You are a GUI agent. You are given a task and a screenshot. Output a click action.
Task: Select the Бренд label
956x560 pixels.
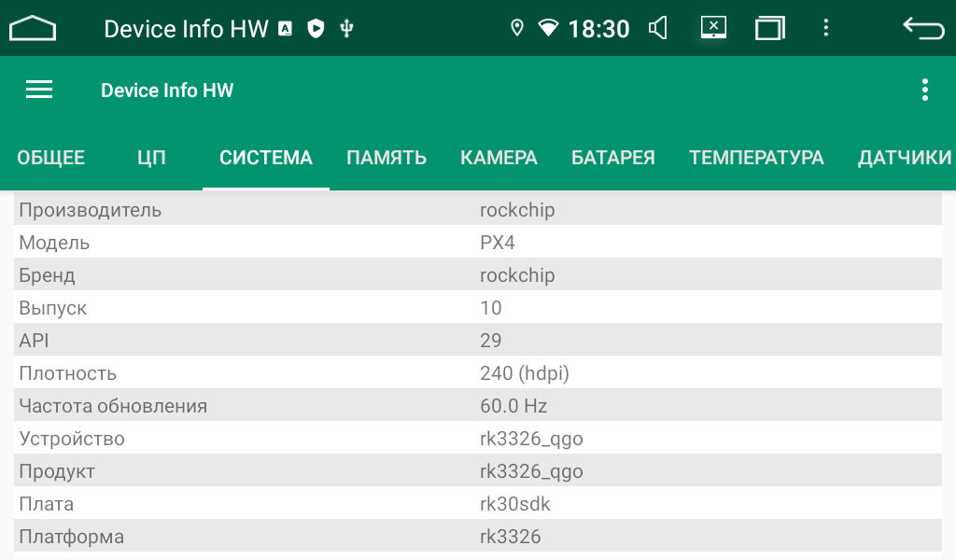47,275
